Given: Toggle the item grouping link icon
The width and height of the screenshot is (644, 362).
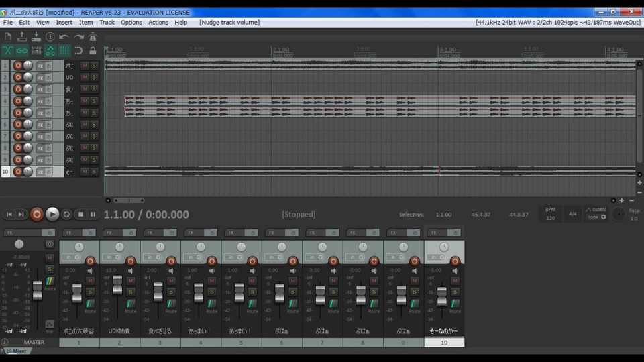Looking at the screenshot, I should 21,50.
